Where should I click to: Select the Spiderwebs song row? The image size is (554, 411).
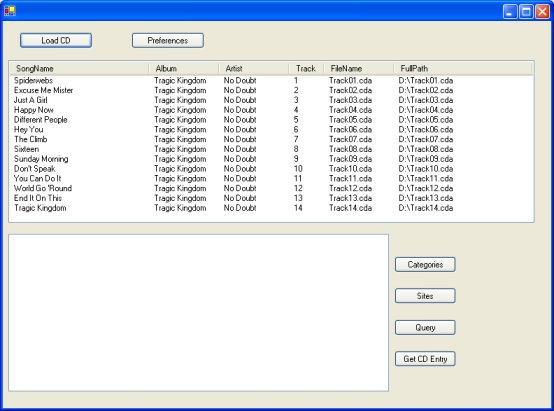pyautogui.click(x=33, y=81)
